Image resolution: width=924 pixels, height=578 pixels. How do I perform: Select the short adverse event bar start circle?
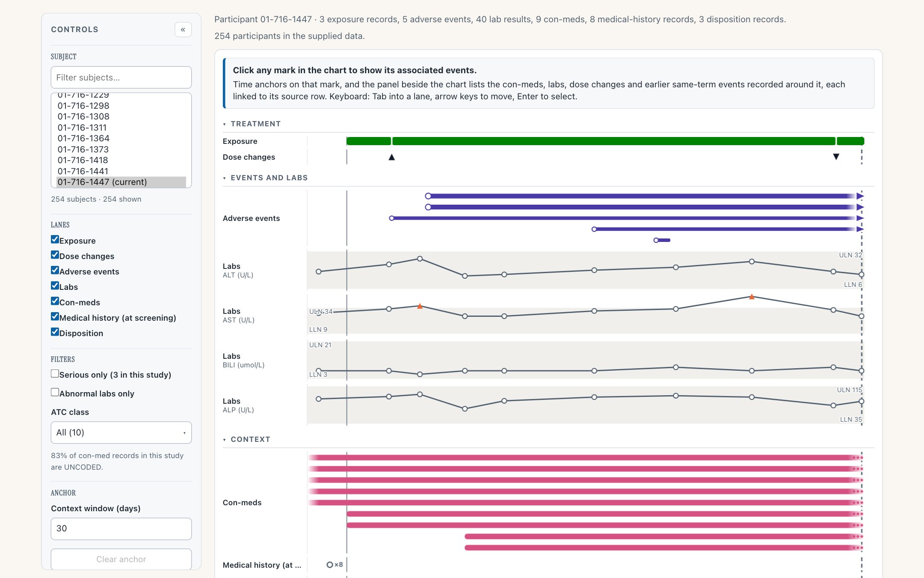point(656,240)
